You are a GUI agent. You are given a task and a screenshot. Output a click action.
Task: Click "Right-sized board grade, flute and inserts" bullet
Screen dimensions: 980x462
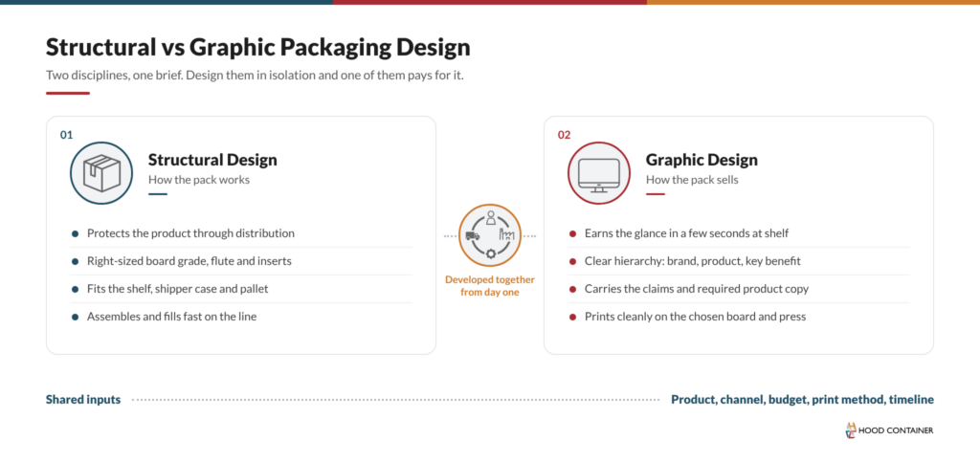tap(189, 261)
